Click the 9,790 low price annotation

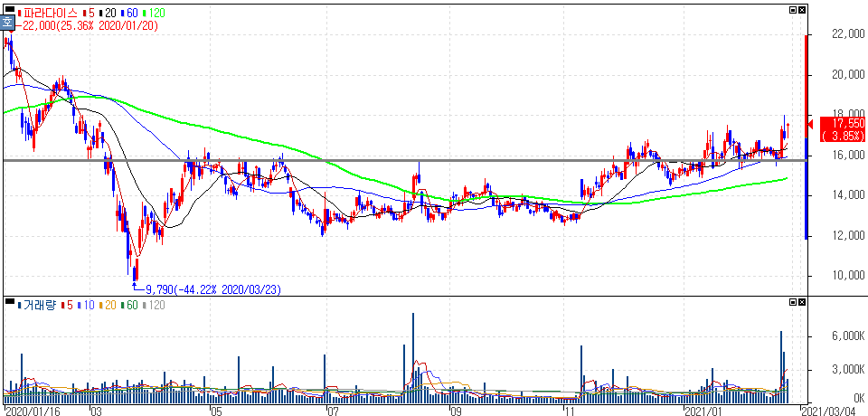pyautogui.click(x=213, y=289)
